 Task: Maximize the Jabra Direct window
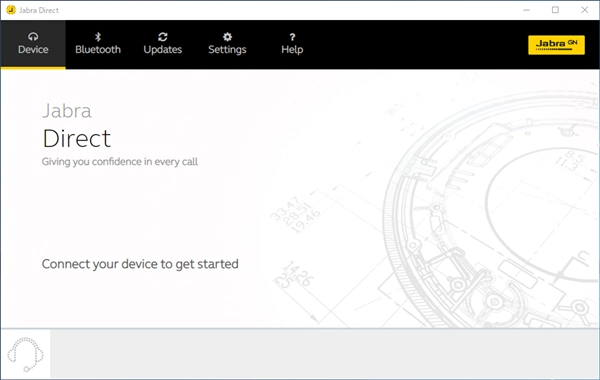[x=556, y=10]
